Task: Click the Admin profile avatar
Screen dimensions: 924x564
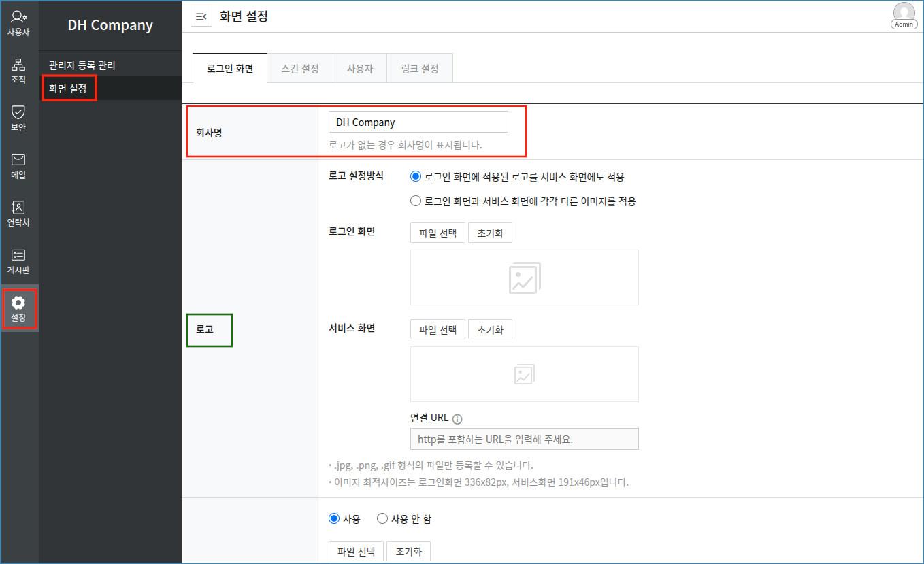Action: tap(904, 15)
